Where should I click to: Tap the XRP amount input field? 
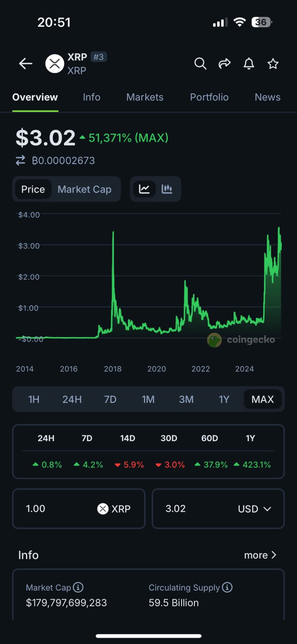point(58,509)
